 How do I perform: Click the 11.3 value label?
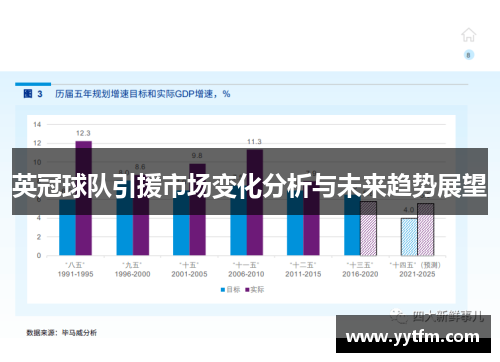254,142
